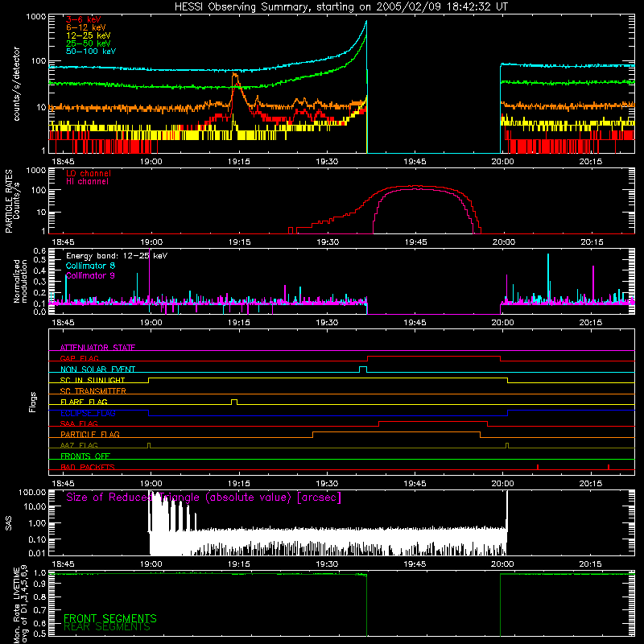This screenshot has width=644, height=644.
Task: Click the 6-12 keV flare peak near 19:15
Action: click(x=234, y=74)
